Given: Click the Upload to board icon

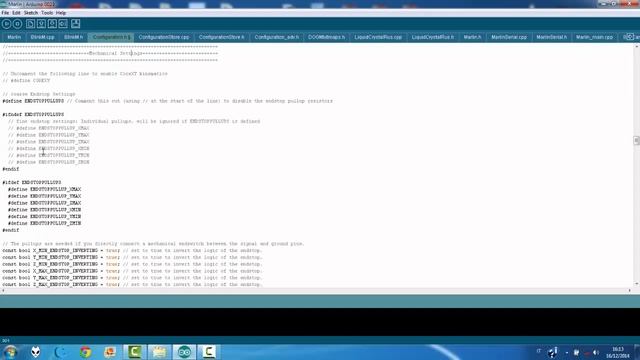Looking at the screenshot, I should [63, 24].
